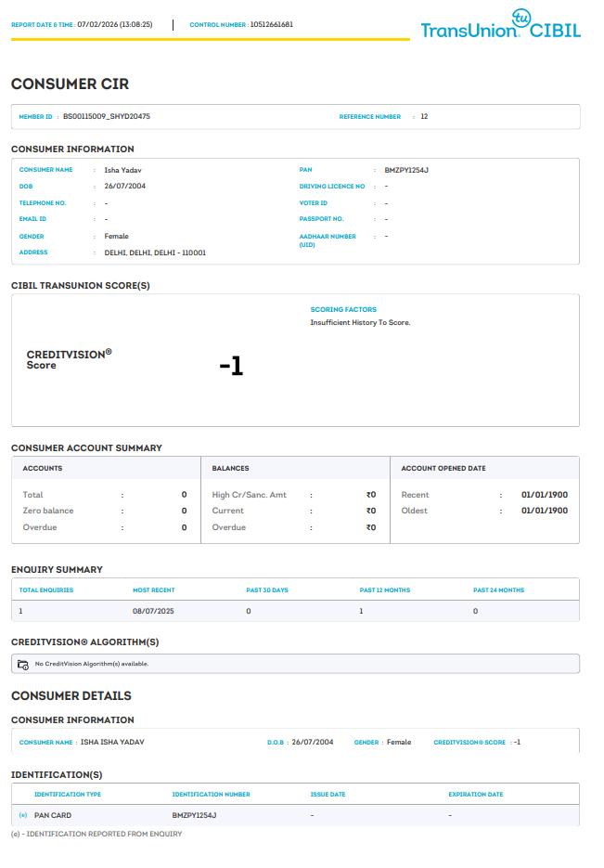Viewport: 604px width, 868px height.
Task: Click the CREDITVISION® ALGORITHM(S) heading
Action: 85,642
